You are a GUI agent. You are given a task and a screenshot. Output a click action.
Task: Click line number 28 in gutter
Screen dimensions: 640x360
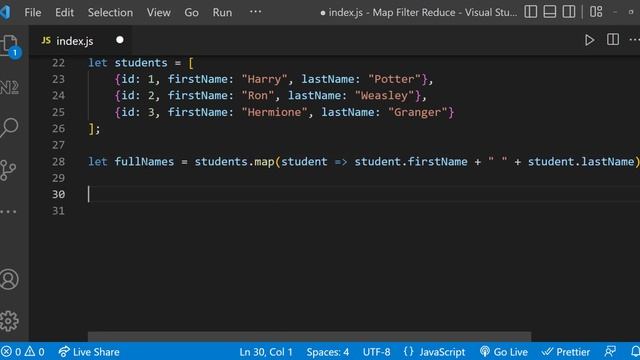point(58,162)
